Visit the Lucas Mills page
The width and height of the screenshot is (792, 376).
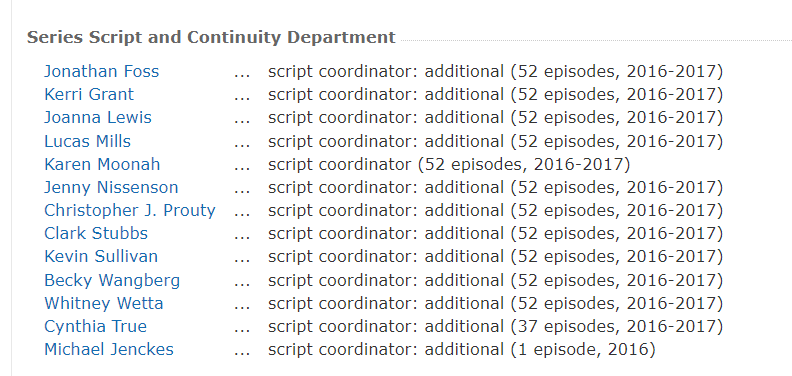point(87,141)
